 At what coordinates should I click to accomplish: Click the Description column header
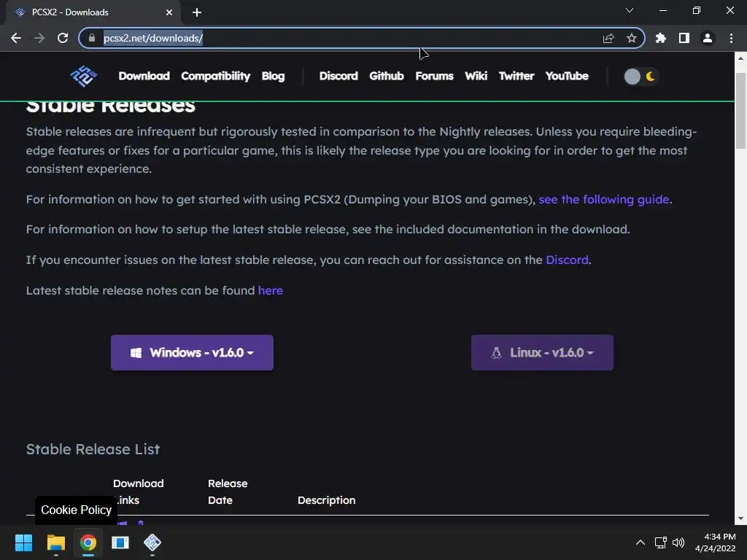[326, 500]
